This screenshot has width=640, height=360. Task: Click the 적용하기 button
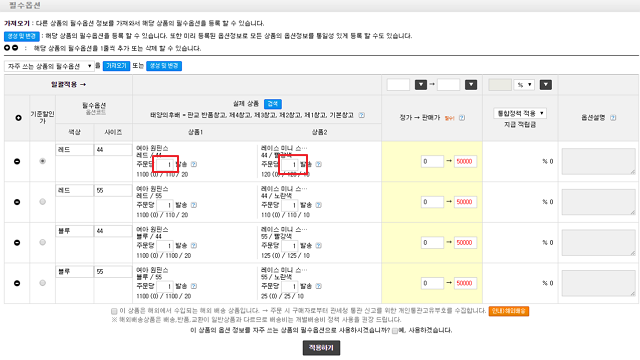click(x=321, y=348)
